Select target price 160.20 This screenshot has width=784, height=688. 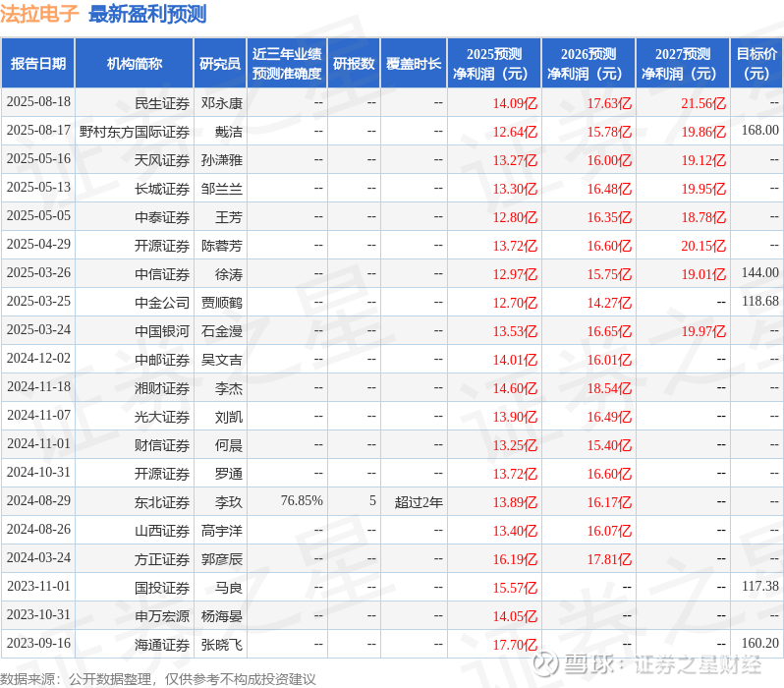point(760,644)
